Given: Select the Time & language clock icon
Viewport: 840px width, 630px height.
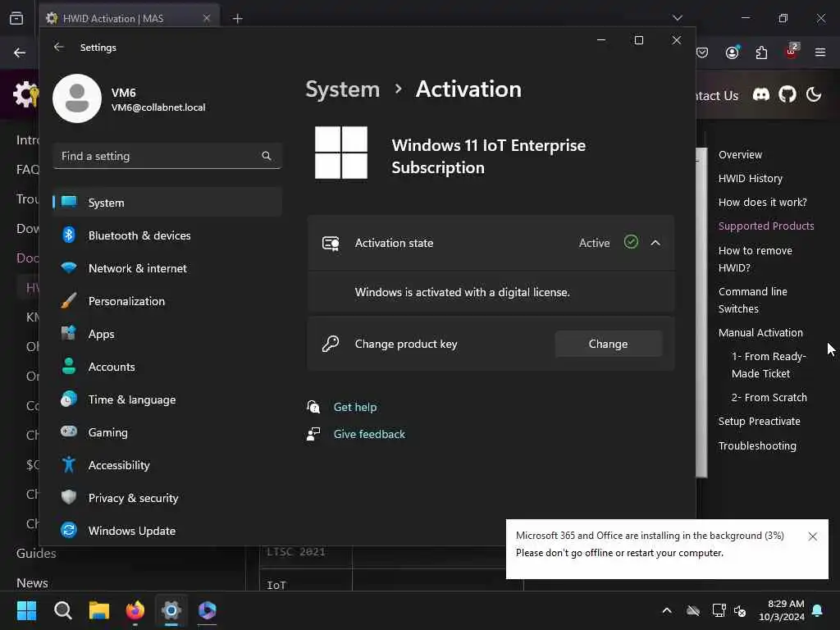Looking at the screenshot, I should tap(69, 399).
